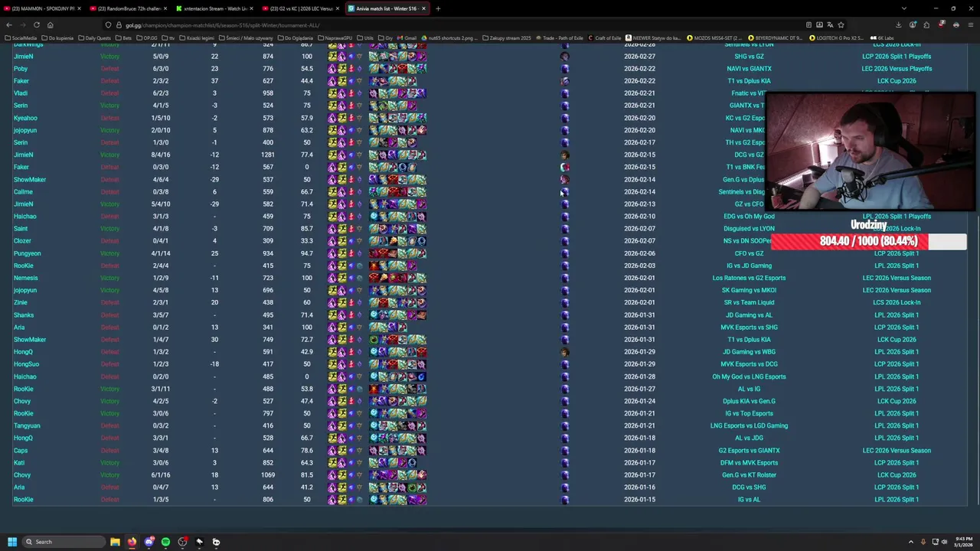Image resolution: width=980 pixels, height=551 pixels.
Task: Open player link Poby
Action: click(x=21, y=69)
